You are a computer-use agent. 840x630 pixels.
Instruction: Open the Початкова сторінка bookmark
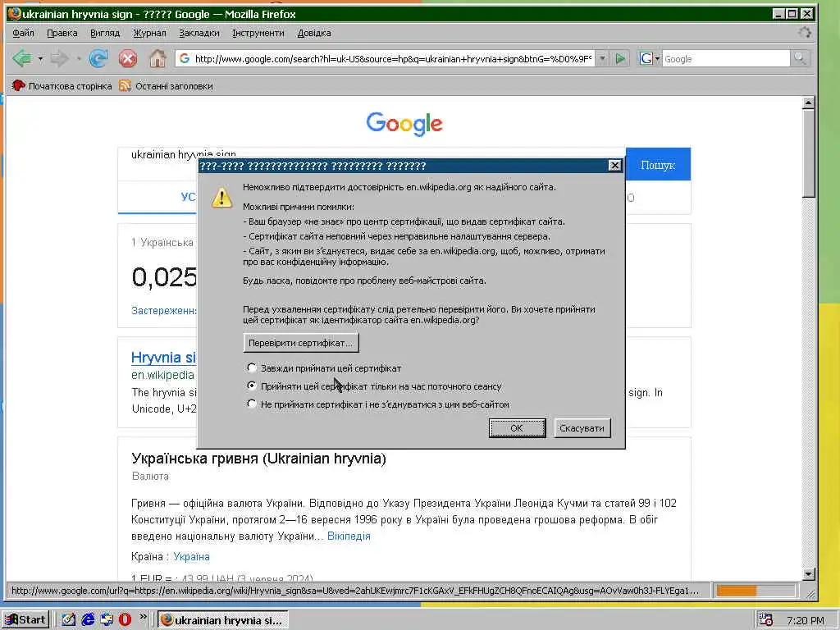tap(62, 85)
